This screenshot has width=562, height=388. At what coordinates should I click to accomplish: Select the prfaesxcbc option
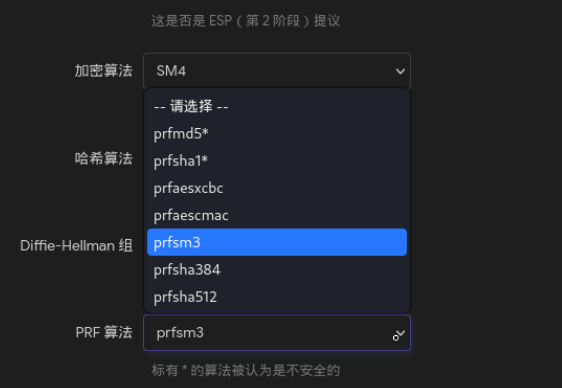[277, 188]
